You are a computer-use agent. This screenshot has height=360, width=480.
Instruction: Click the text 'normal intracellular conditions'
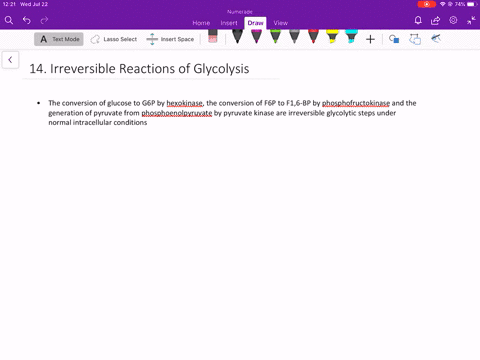[x=98, y=122]
